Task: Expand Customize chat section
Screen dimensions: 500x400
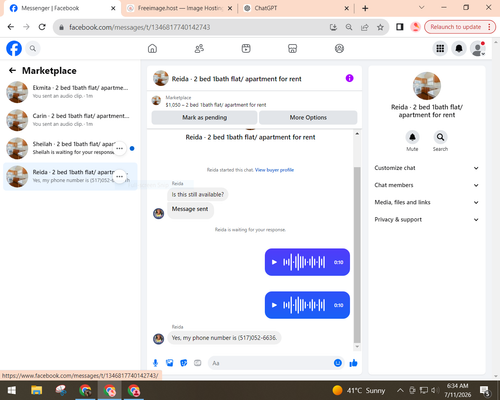Action: click(x=427, y=168)
